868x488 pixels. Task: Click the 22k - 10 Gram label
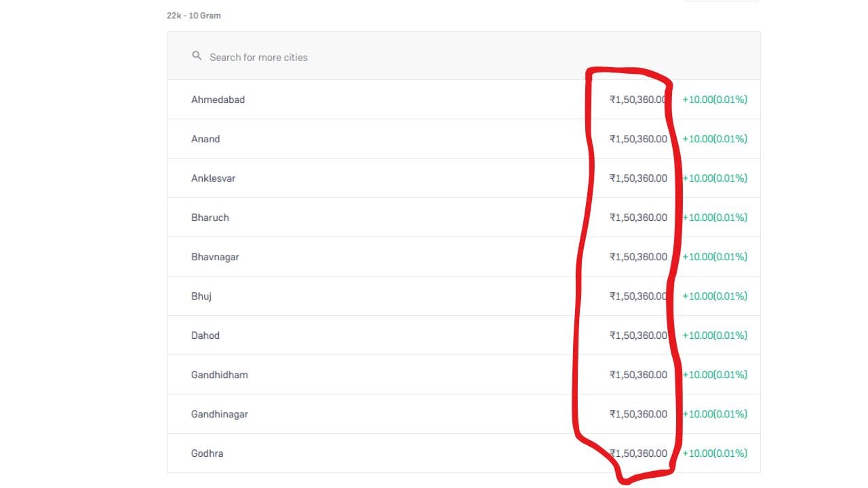(194, 16)
